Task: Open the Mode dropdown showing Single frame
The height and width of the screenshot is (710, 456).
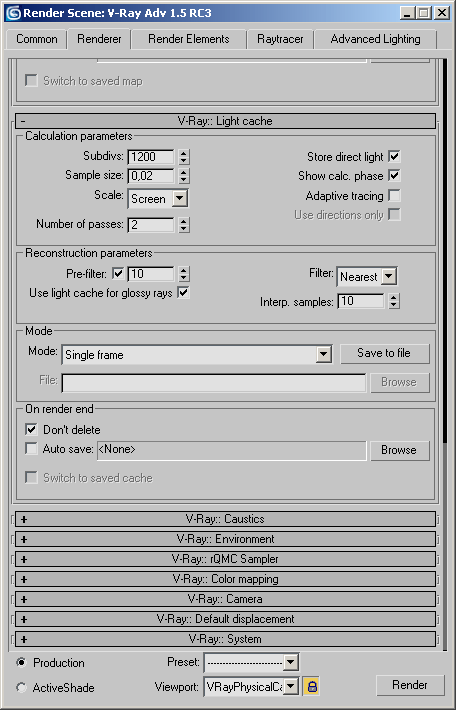Action: tap(197, 355)
